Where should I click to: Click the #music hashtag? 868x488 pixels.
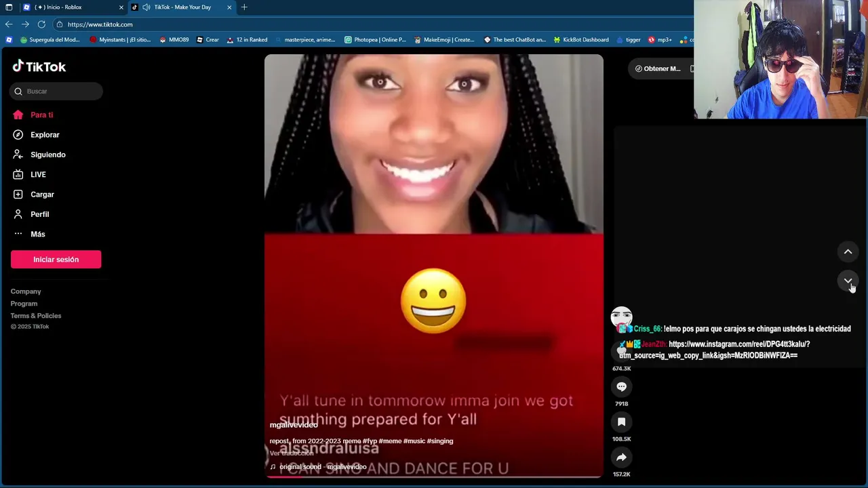click(414, 441)
